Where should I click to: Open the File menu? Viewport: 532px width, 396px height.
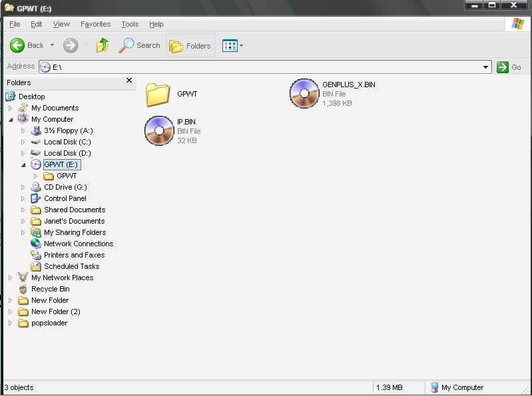point(15,24)
